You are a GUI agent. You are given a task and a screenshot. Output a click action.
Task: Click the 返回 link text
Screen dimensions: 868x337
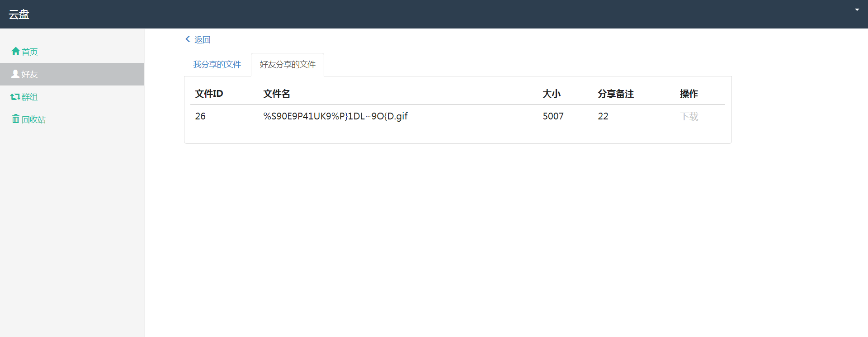(203, 40)
